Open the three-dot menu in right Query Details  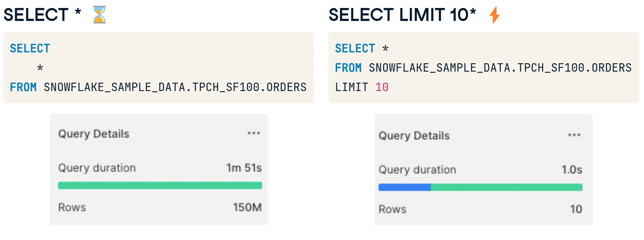point(574,135)
